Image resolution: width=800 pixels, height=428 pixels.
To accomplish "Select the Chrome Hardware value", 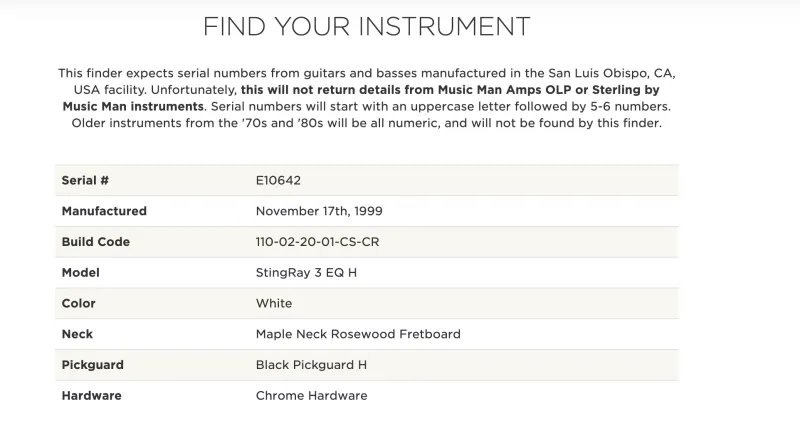I will (x=311, y=396).
